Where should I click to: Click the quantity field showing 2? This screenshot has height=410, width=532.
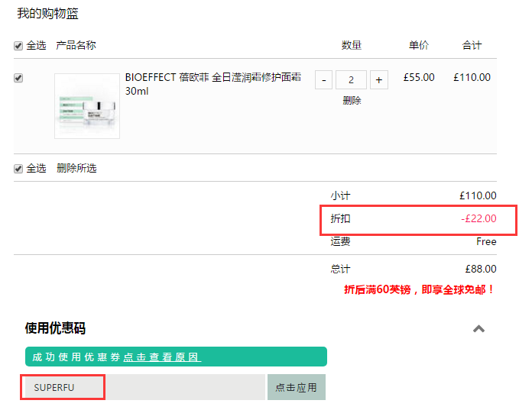coord(351,80)
